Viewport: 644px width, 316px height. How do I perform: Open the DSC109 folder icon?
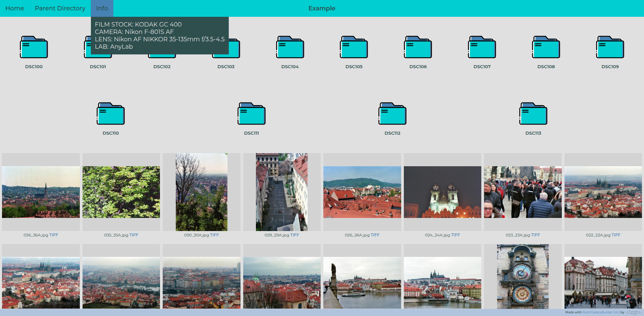[x=610, y=47]
